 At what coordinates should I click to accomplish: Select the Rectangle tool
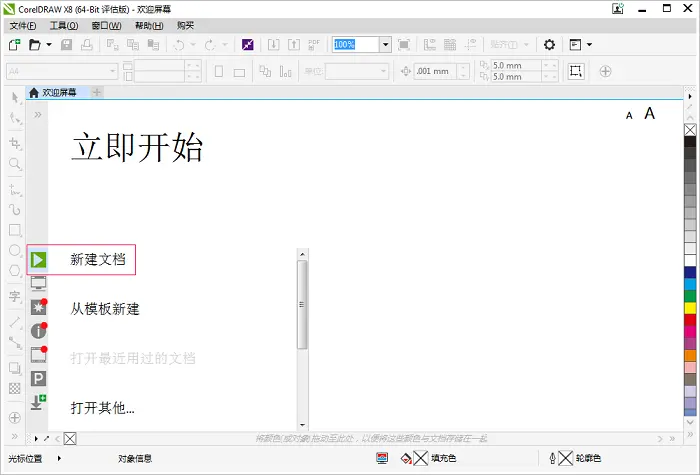click(x=15, y=230)
